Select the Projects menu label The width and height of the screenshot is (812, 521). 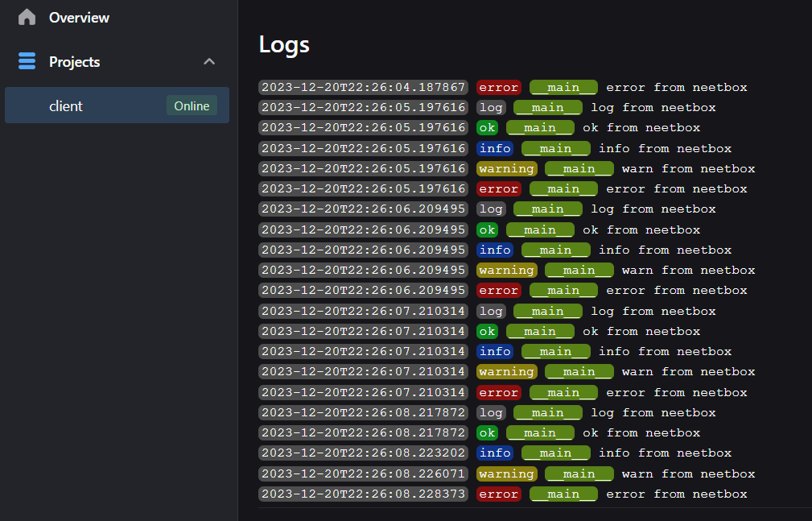74,62
